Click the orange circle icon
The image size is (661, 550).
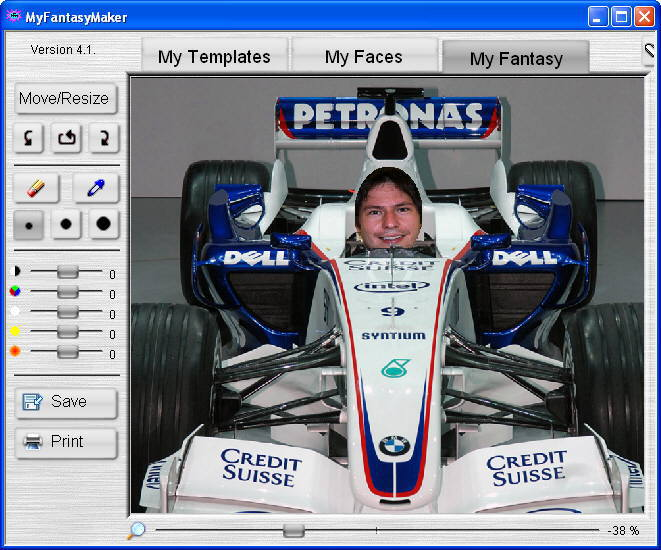point(15,351)
